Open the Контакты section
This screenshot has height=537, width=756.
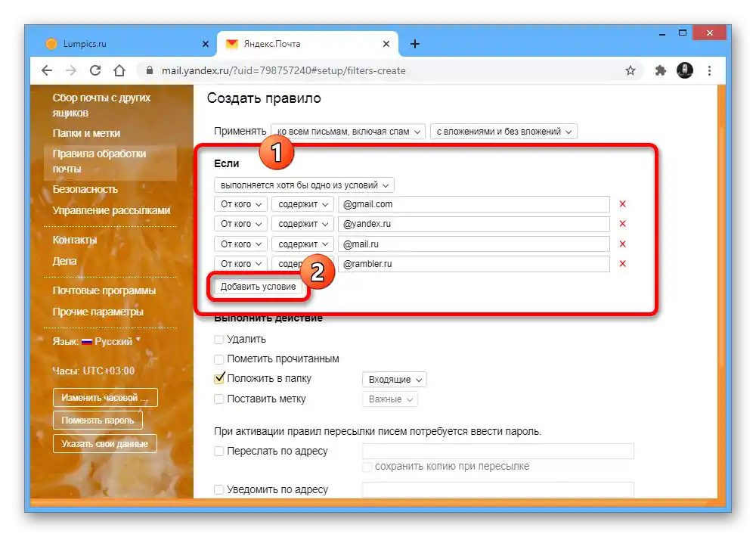pyautogui.click(x=75, y=241)
